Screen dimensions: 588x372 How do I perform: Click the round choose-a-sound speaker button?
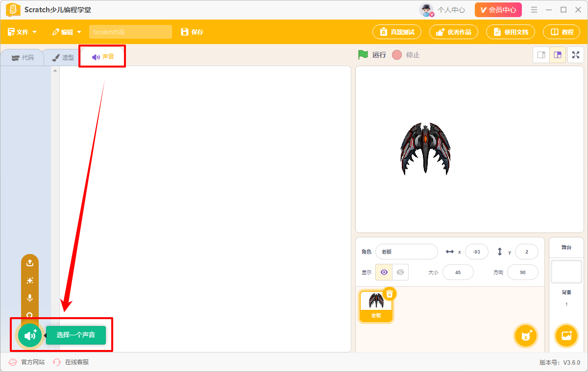(x=30, y=335)
